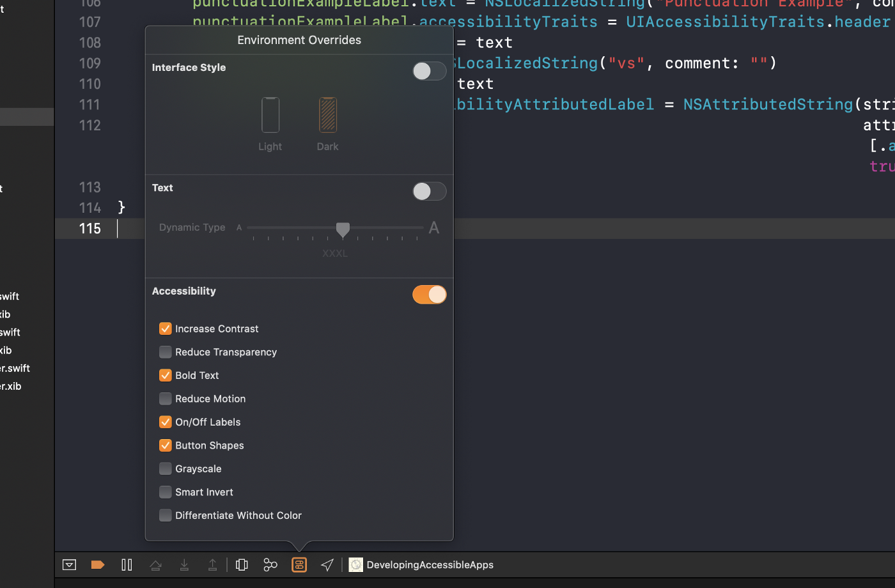Enable the Reduce Motion checkbox

[166, 399]
